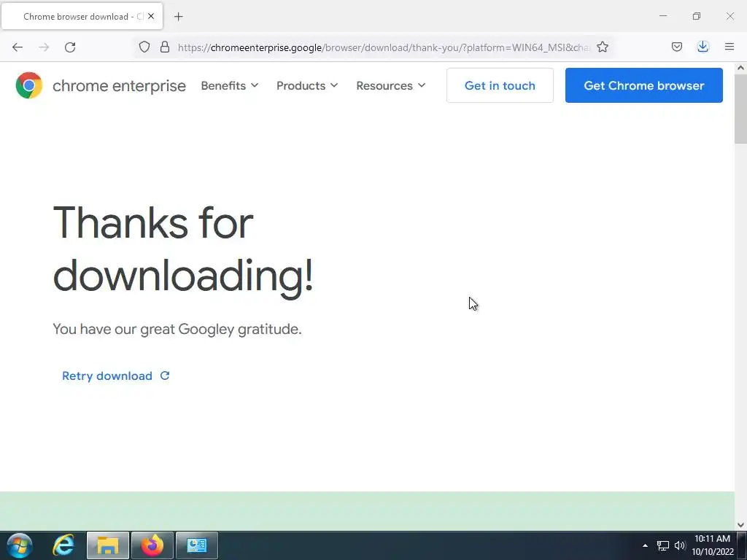The height and width of the screenshot is (560, 747).
Task: Show hidden system tray icons
Action: 645,545
